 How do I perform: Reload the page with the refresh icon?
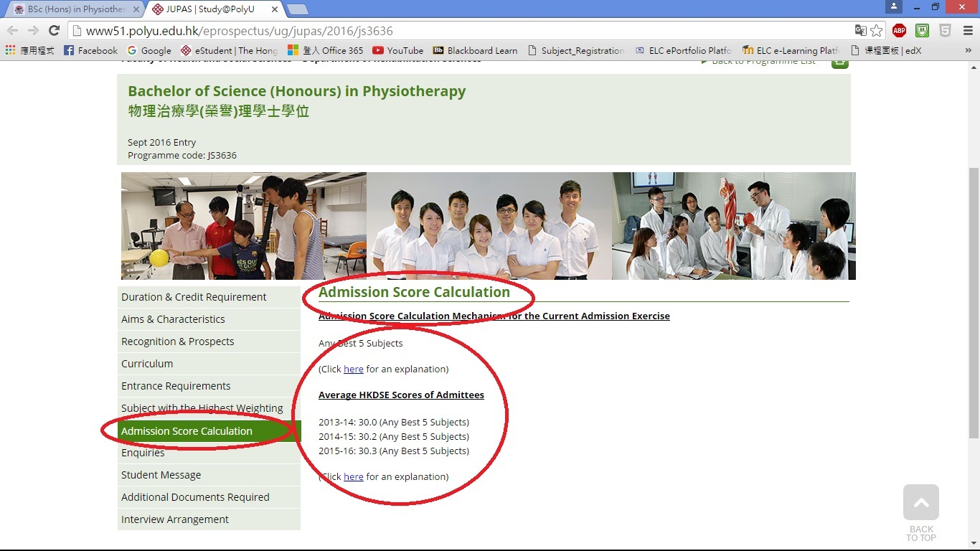(x=54, y=31)
